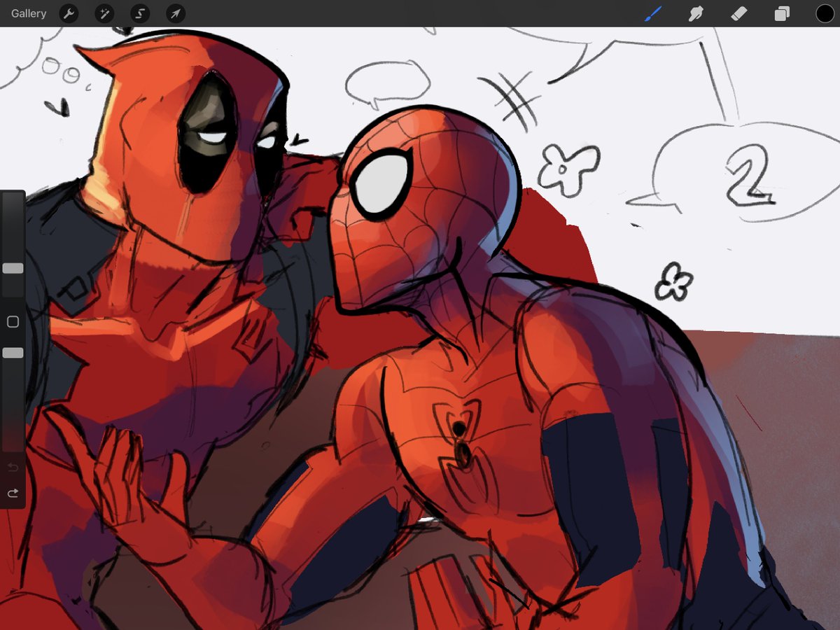
Task: Open the Adjustments magic wand menu
Action: coord(104,13)
